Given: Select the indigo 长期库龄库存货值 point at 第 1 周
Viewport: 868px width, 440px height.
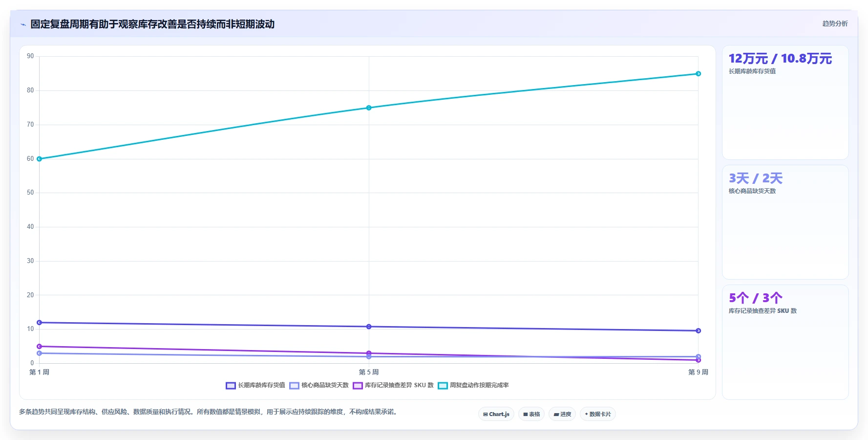Looking at the screenshot, I should point(40,323).
